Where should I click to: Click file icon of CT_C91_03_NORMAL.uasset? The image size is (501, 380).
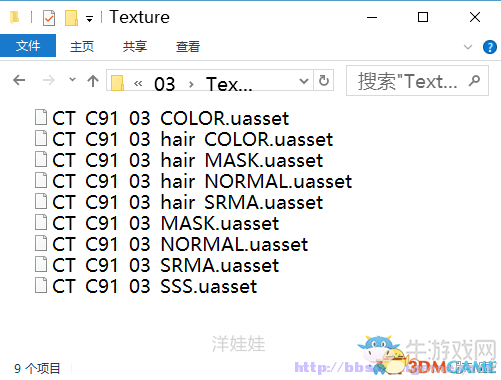click(41, 243)
